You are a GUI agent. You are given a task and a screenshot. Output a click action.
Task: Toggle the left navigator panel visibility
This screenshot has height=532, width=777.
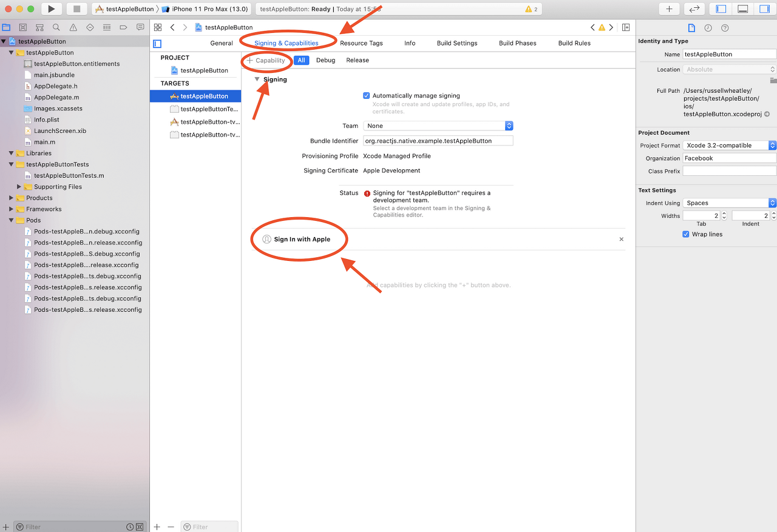tap(721, 9)
